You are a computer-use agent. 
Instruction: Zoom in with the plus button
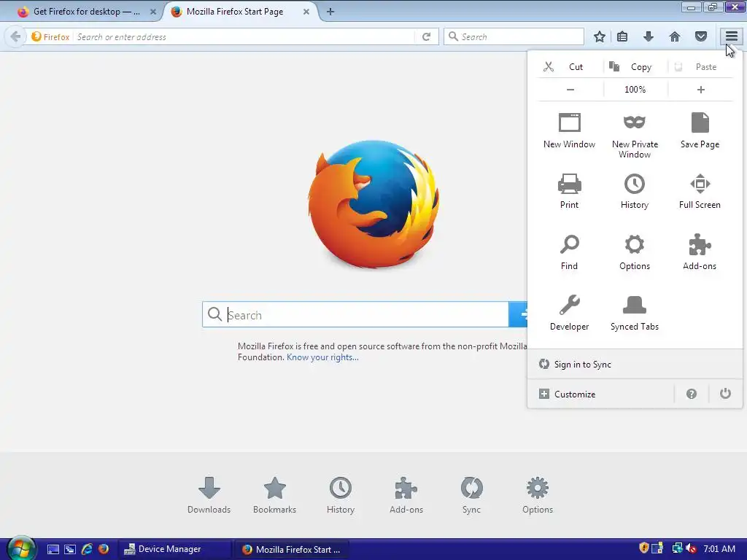(700, 90)
